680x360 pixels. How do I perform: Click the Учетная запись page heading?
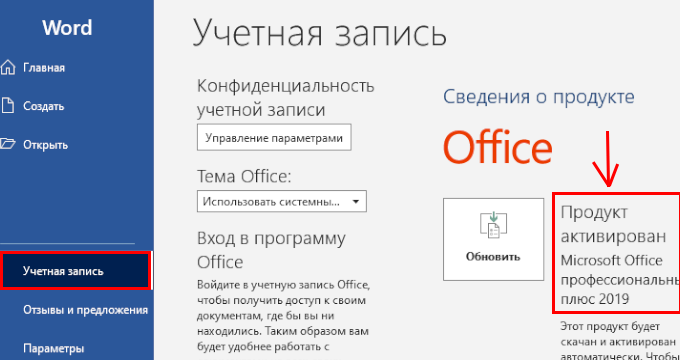pos(320,34)
